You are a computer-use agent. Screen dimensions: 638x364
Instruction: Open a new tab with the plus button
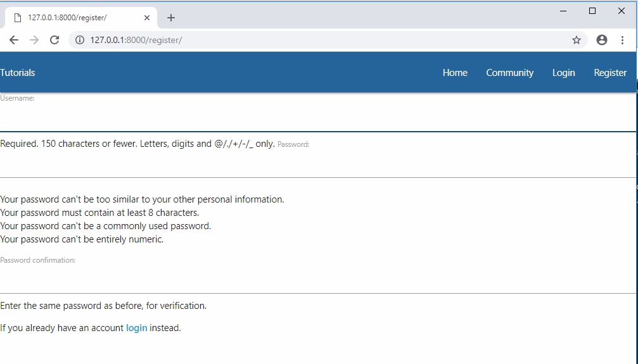click(171, 18)
